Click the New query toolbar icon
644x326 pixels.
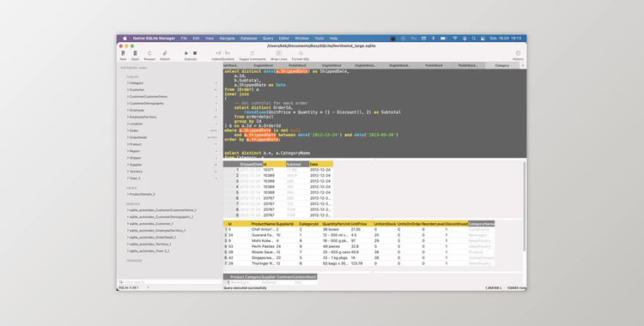(x=123, y=53)
